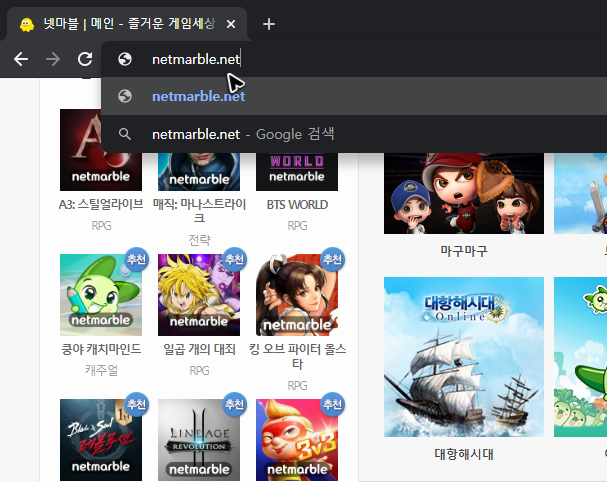Viewport: 607px width, 482px height.
Task: Click the 추천 badge on Lineage Revolution
Action: pos(234,404)
